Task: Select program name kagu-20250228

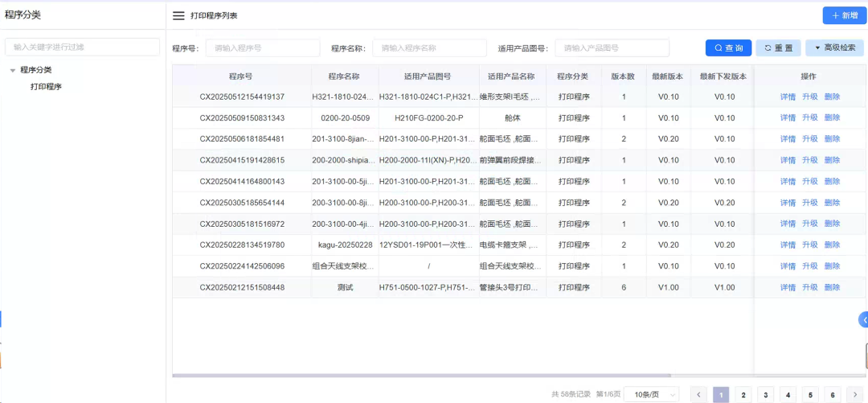Action: [x=346, y=245]
